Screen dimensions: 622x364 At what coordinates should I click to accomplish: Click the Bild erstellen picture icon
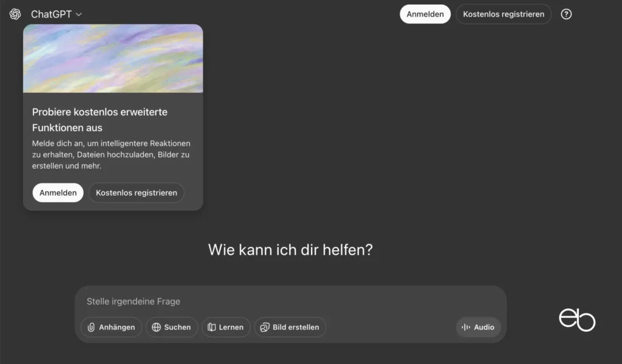pyautogui.click(x=264, y=327)
